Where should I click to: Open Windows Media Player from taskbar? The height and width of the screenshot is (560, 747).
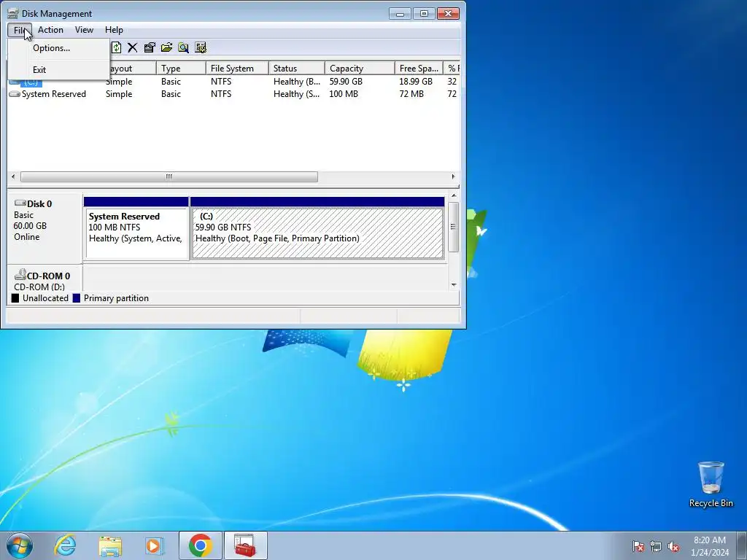tap(155, 545)
